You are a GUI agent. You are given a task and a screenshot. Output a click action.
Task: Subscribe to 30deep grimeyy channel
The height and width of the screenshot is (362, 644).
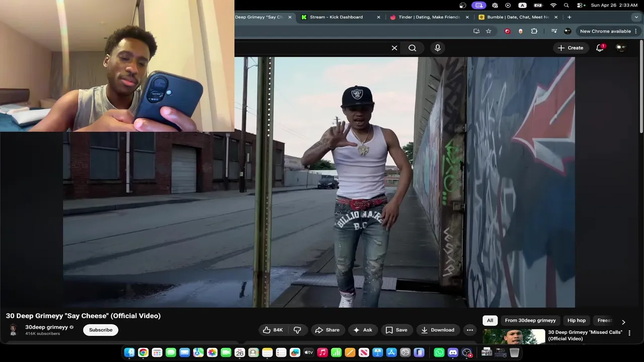[x=101, y=330]
